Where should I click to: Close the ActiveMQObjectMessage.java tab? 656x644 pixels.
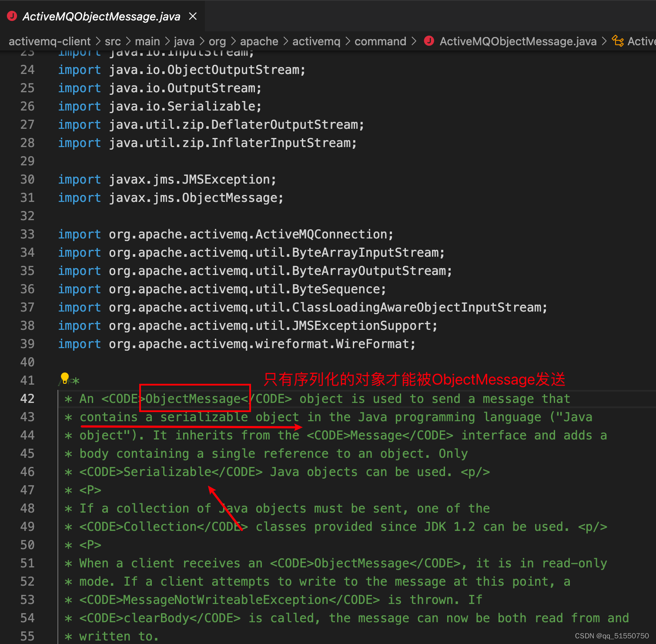tap(193, 17)
